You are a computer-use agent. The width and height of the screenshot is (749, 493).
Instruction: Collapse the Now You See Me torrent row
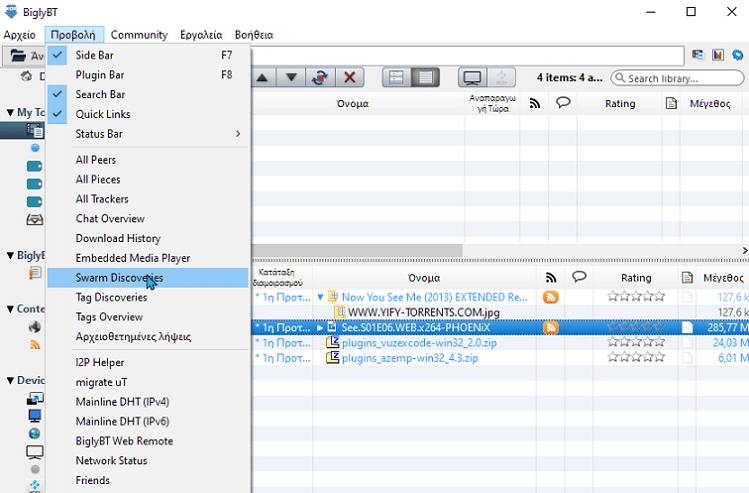(321, 297)
